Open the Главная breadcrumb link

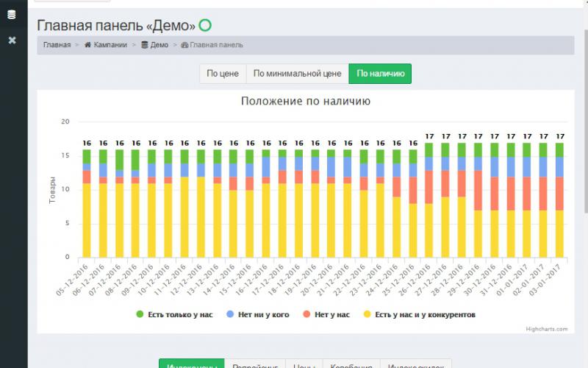click(x=57, y=45)
